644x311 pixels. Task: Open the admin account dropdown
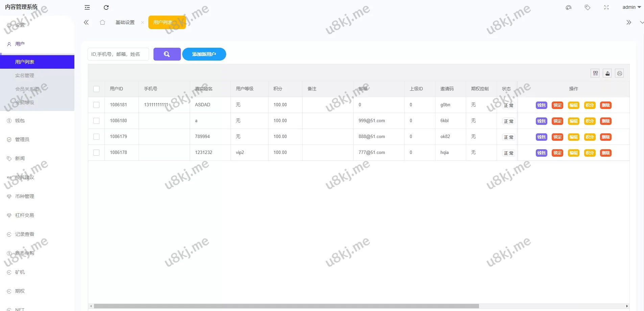tap(631, 7)
